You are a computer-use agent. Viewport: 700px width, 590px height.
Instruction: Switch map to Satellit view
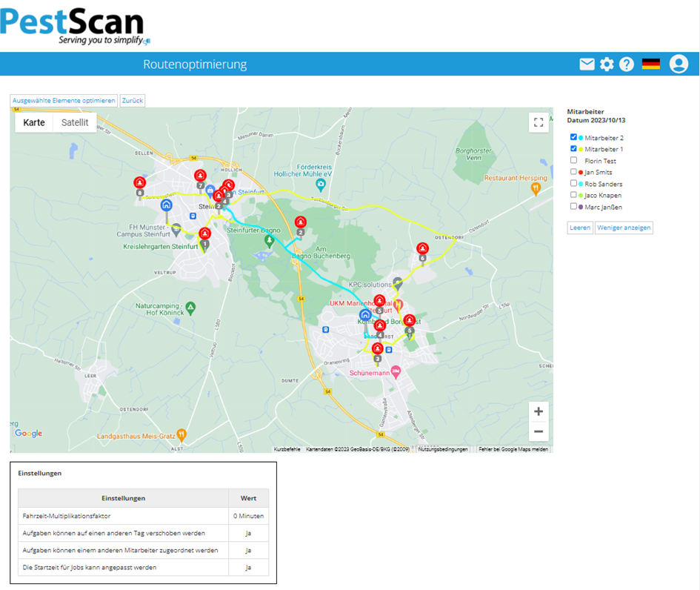[x=75, y=122]
